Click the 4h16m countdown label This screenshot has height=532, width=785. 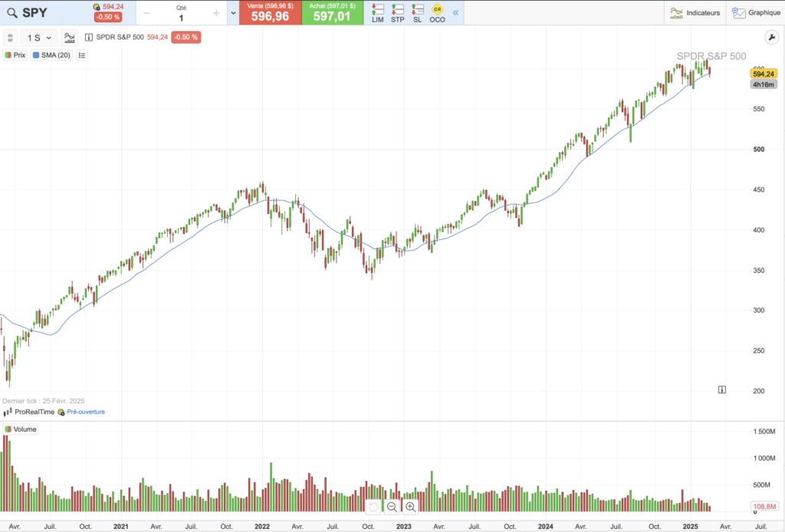764,84
